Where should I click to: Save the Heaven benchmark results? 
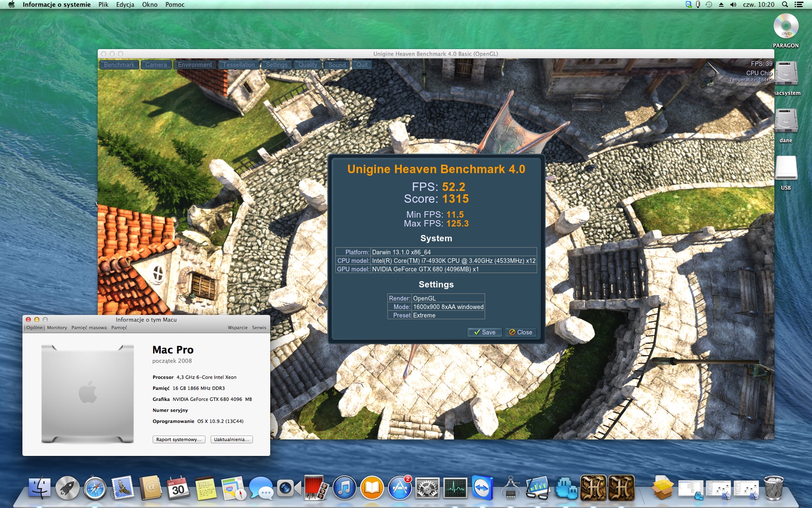coord(485,332)
